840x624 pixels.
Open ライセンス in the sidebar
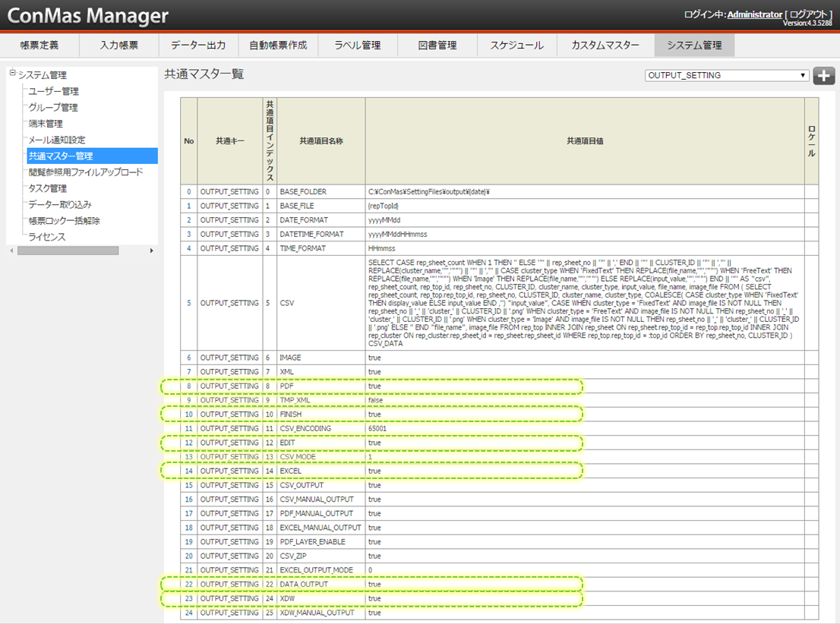[x=47, y=237]
